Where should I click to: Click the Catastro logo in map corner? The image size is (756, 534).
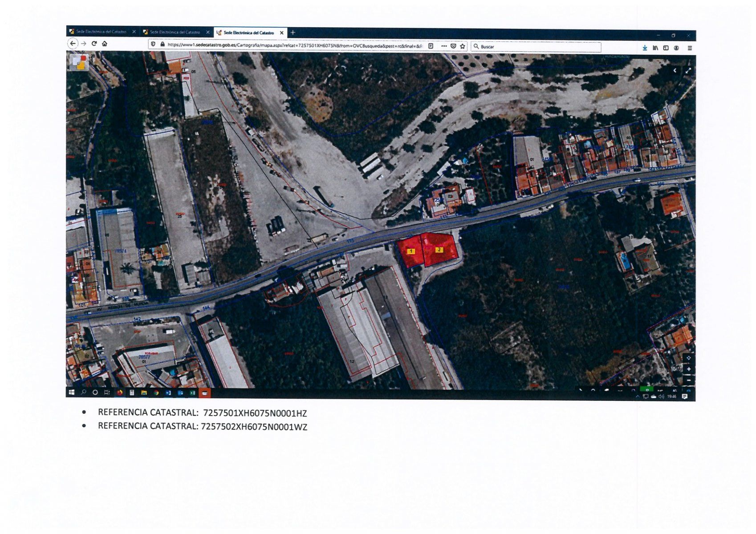[x=79, y=62]
